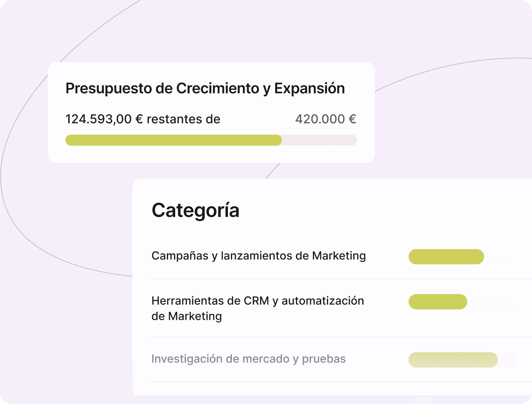Click the main budget progress bar

[x=211, y=140]
